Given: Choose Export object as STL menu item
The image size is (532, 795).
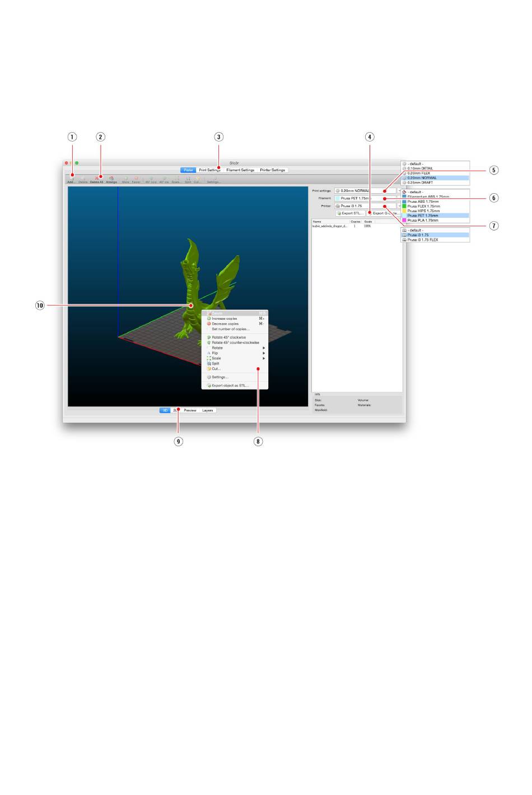Looking at the screenshot, I should point(235,386).
